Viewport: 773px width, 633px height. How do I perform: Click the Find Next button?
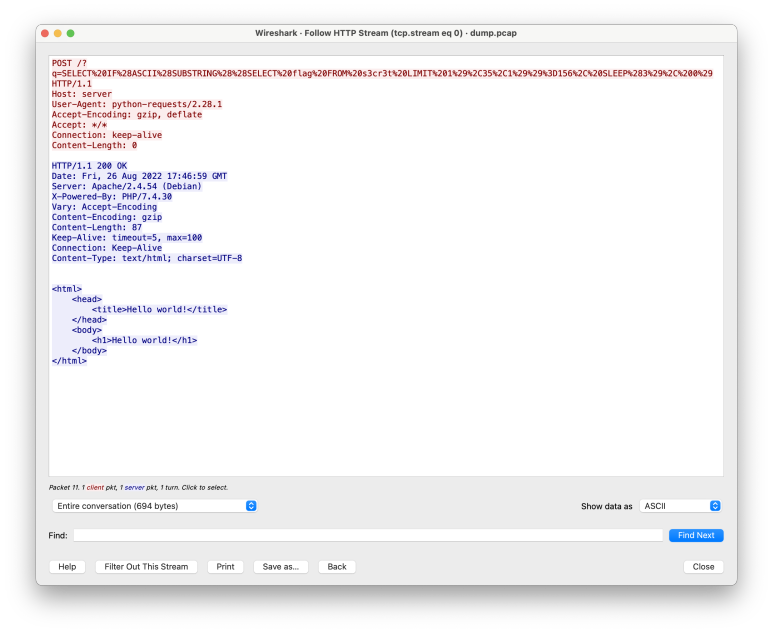[x=696, y=535]
